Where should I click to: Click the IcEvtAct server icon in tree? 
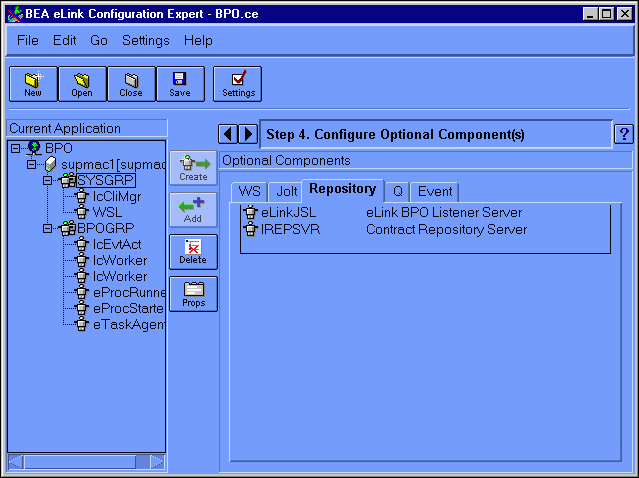point(82,245)
